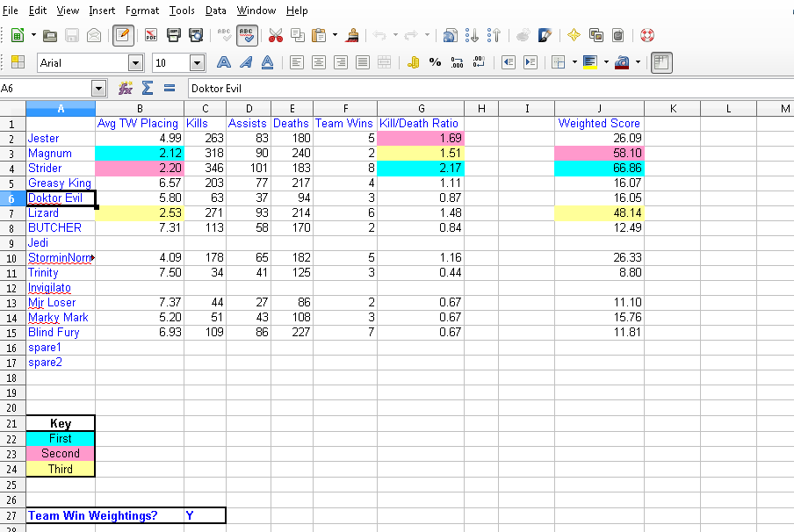
Task: Expand the Name Box dropdown arrow
Action: [98, 89]
